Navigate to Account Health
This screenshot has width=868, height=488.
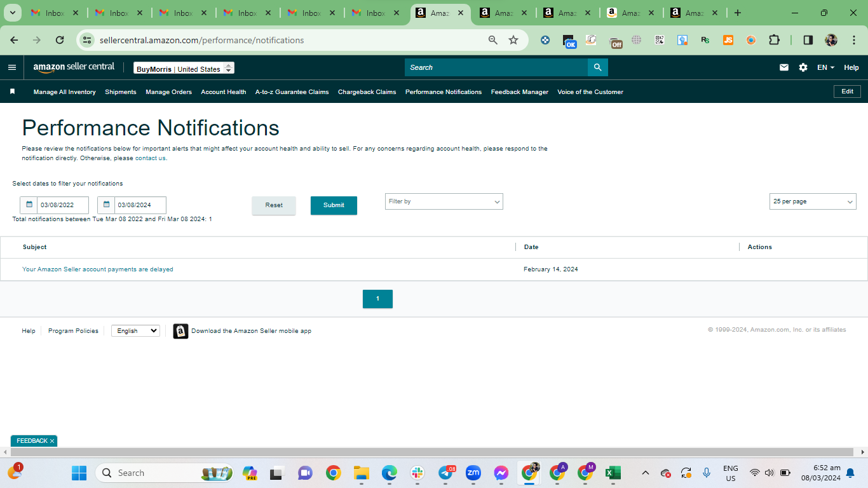224,92
